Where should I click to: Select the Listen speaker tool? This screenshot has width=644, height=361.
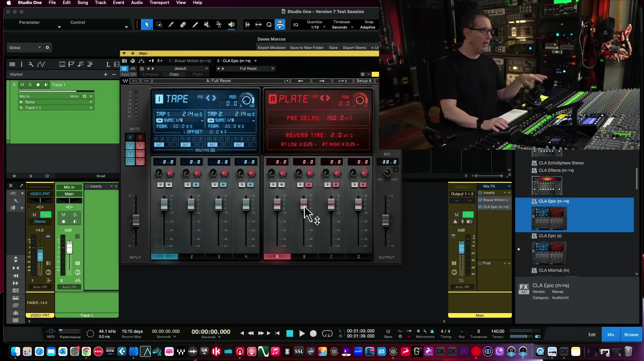click(231, 24)
